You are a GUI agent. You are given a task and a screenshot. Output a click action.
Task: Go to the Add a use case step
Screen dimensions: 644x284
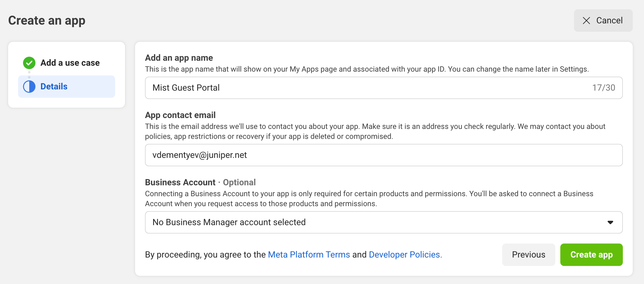coord(70,63)
